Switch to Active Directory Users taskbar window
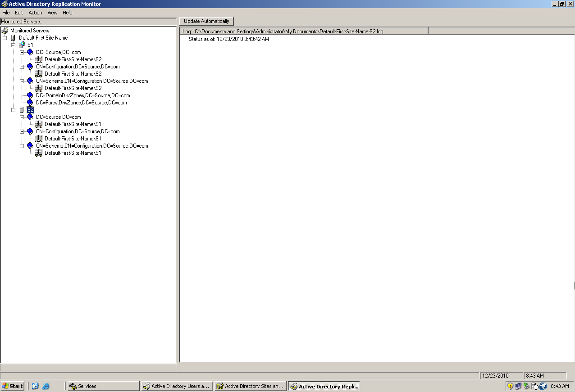575x392 pixels. coord(177,386)
